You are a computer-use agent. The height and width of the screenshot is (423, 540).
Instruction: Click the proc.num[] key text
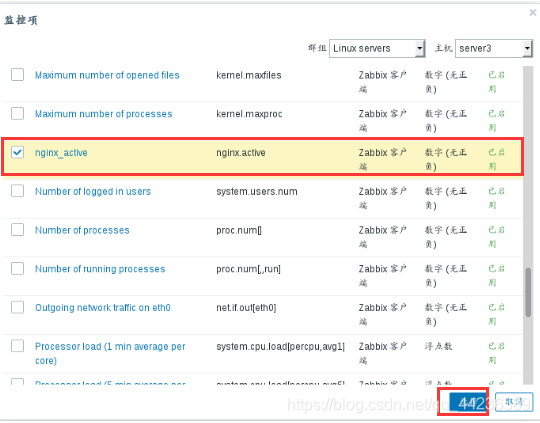(239, 230)
